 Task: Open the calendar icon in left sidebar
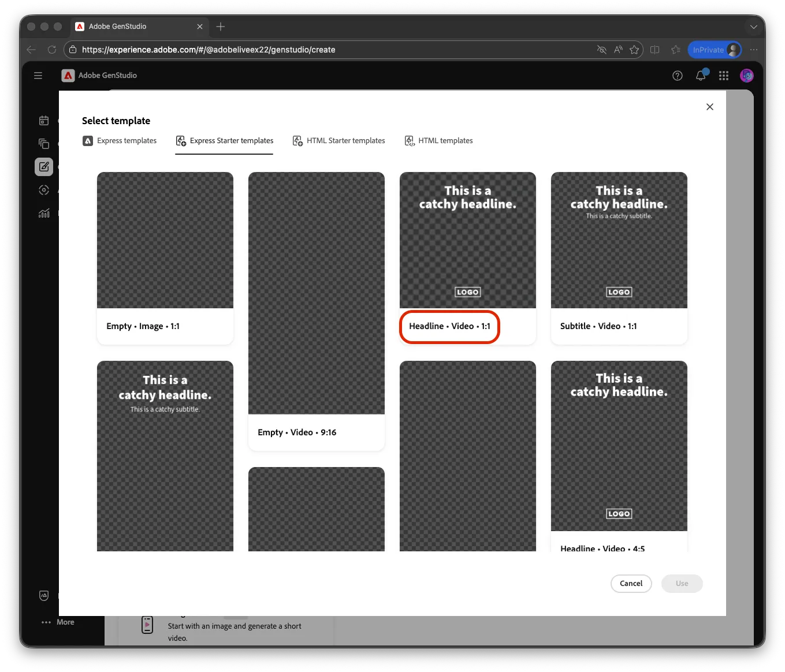(x=44, y=121)
